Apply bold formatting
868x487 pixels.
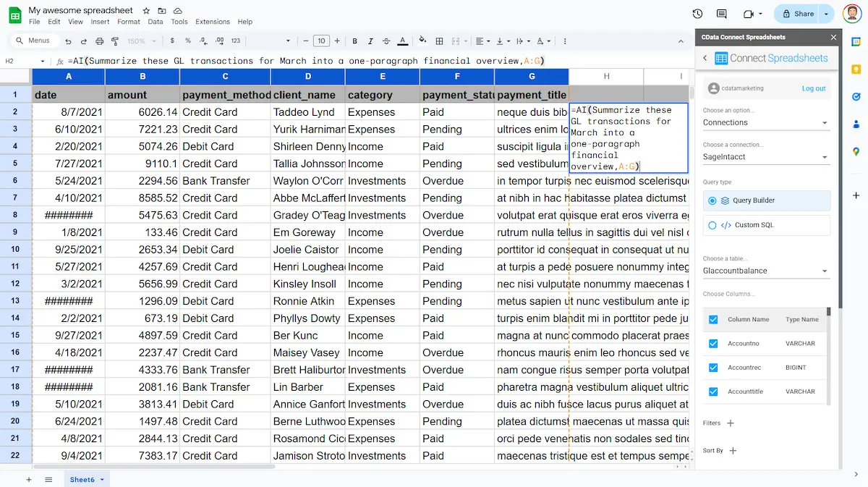354,41
